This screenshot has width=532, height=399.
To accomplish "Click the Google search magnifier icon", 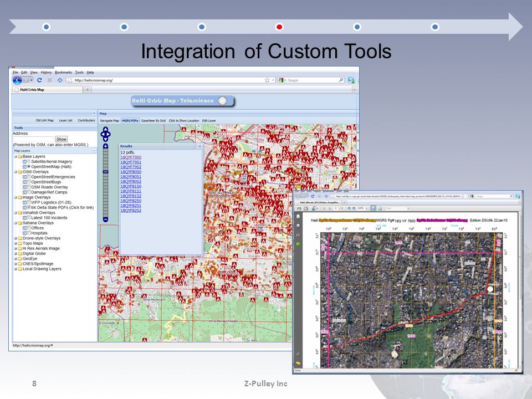I will tap(341, 80).
